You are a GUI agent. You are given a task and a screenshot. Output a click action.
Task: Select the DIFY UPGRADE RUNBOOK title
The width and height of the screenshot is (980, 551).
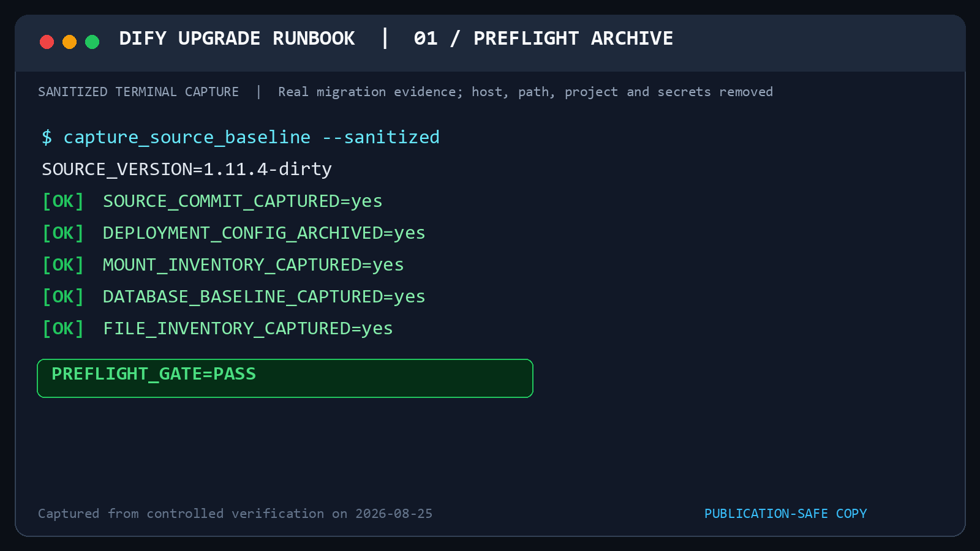237,39
